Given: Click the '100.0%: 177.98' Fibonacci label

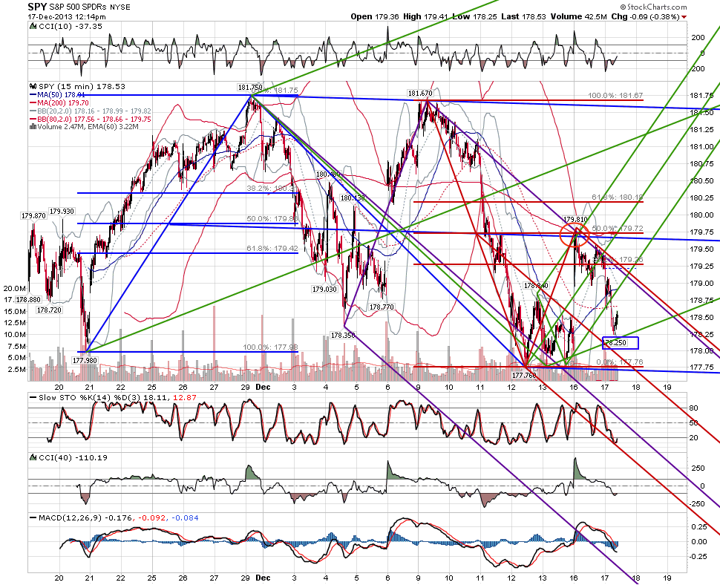Looking at the screenshot, I should coord(271,347).
